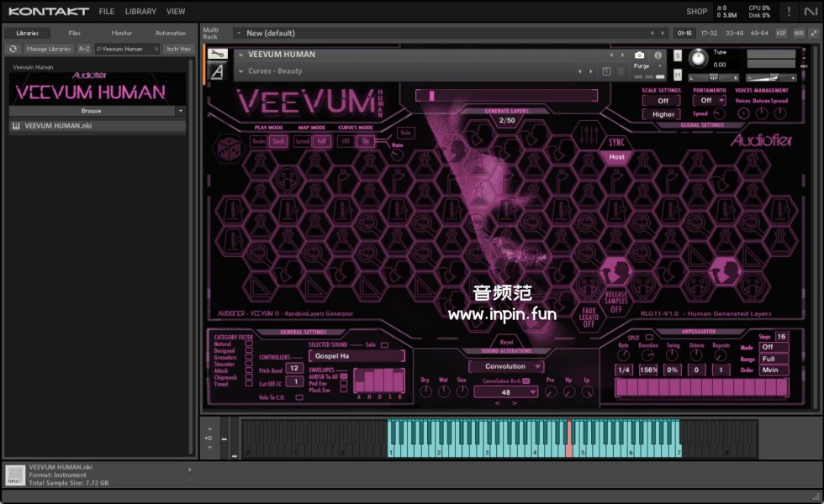Viewport: 824px width, 504px height.
Task: Click the instrument volume slider
Action: tap(771, 77)
